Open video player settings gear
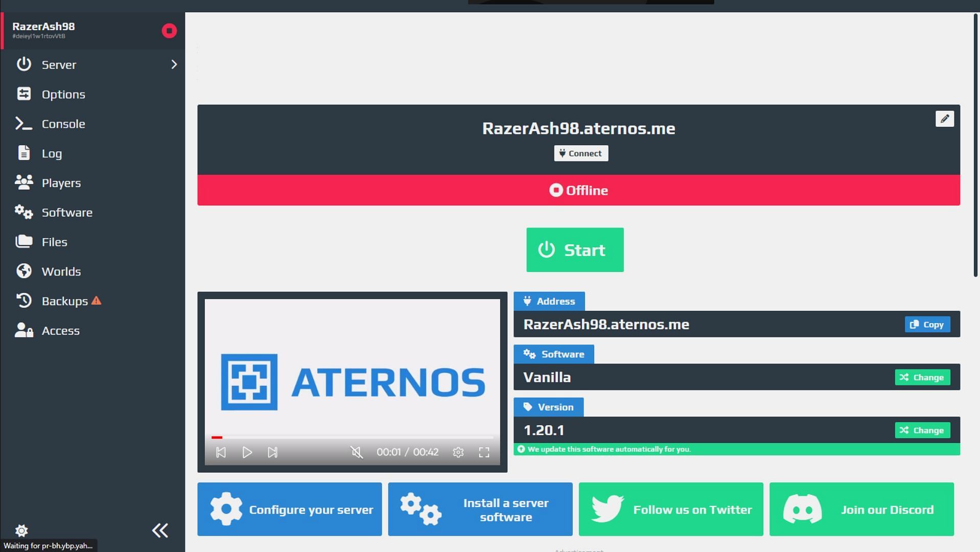 tap(458, 452)
